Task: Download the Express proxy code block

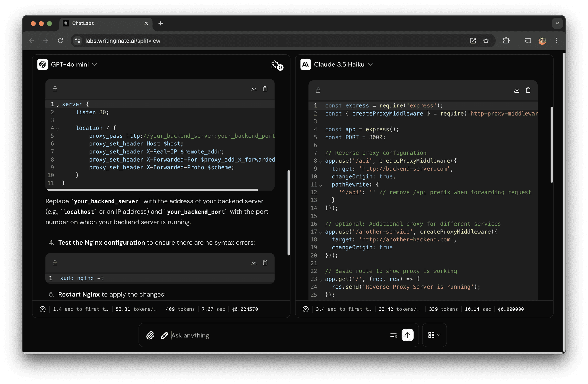Action: 517,90
